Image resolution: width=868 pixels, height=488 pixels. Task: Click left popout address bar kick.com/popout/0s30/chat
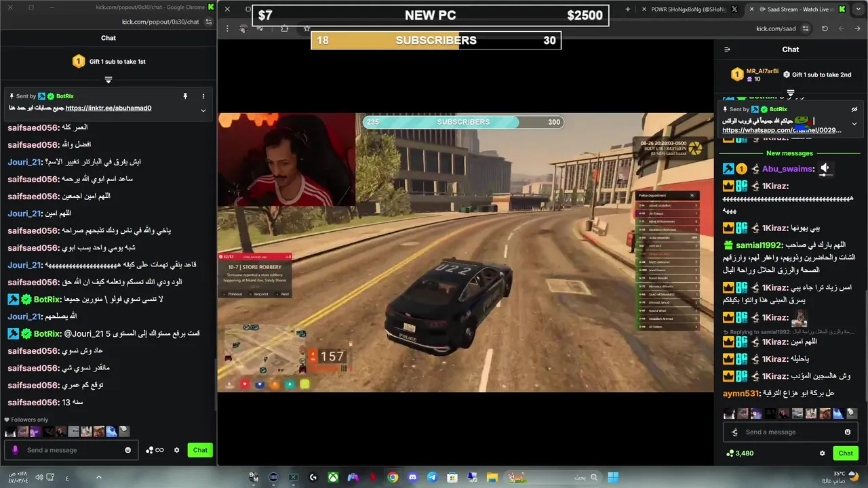[161, 22]
